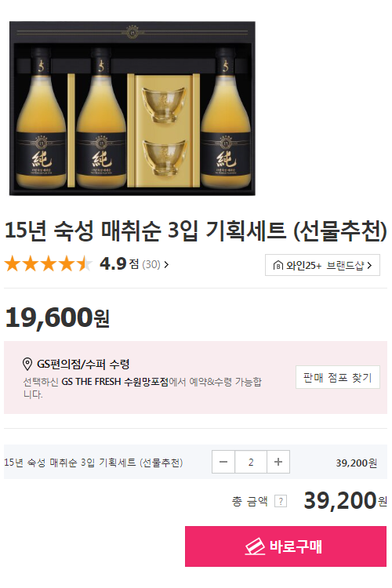Click the plus quantity button
The width and height of the screenshot is (392, 588).
(278, 462)
